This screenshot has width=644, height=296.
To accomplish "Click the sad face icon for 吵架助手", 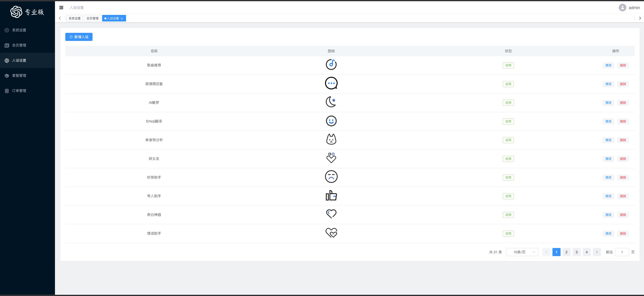I will pyautogui.click(x=331, y=177).
